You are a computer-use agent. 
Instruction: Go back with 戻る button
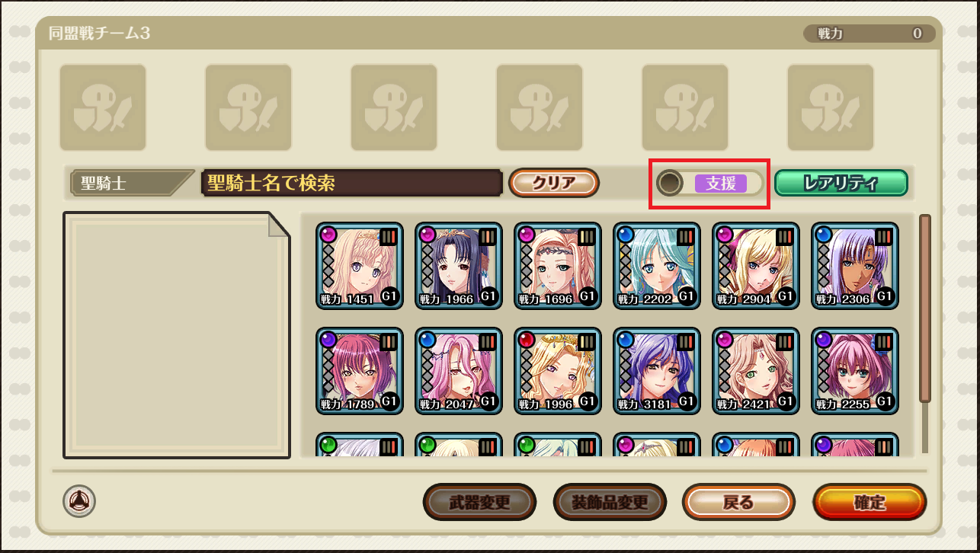738,502
